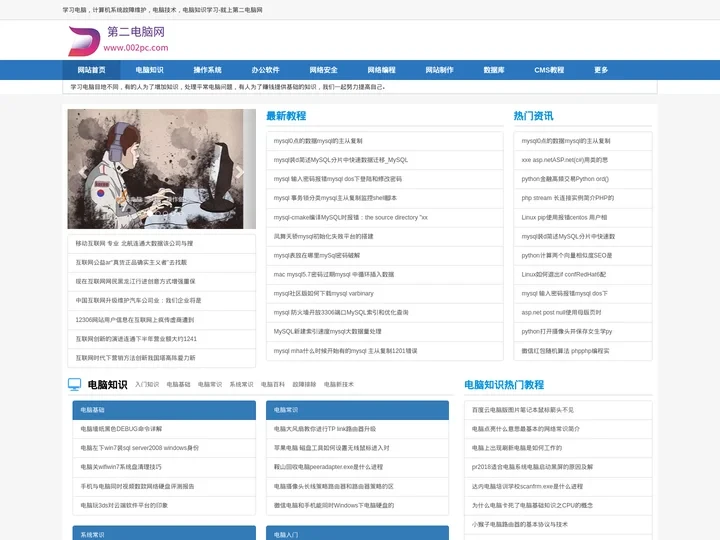The width and height of the screenshot is (720, 540).
Task: Open '百度云电脑版图片笔记本鼠标箭头不见' article
Action: pyautogui.click(x=558, y=410)
